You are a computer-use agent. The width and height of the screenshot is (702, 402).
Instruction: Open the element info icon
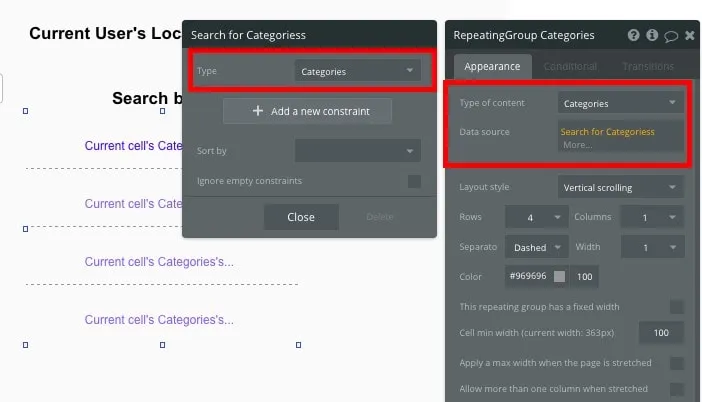[x=652, y=35]
